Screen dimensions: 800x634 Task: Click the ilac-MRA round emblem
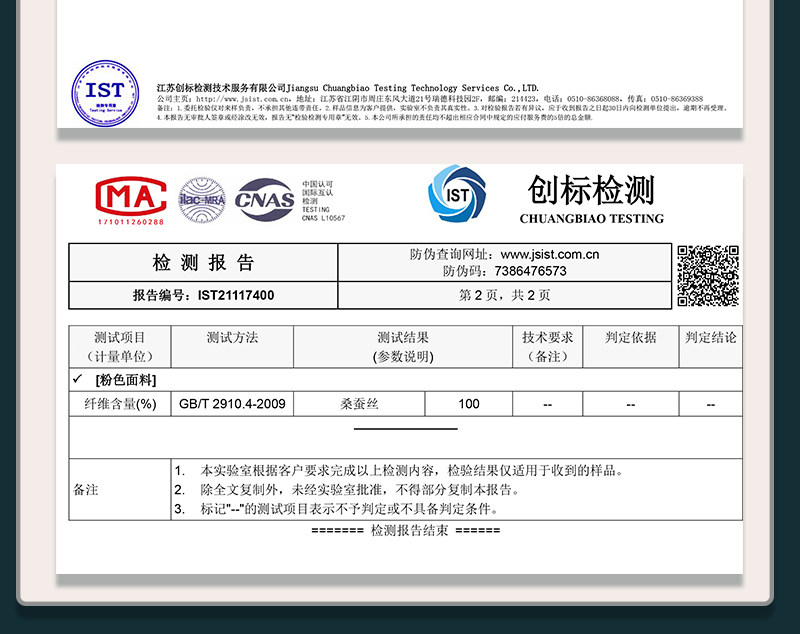click(x=202, y=200)
